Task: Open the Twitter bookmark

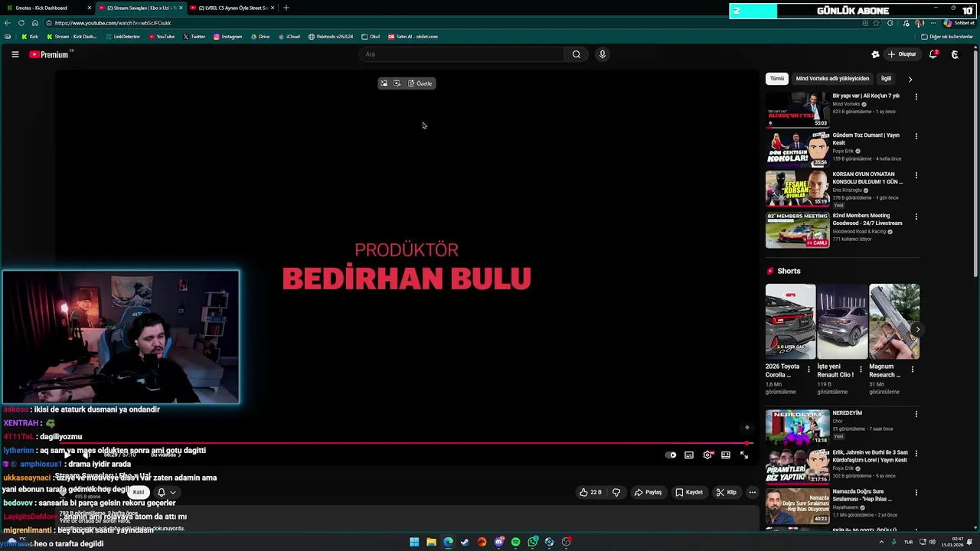Action: coord(194,37)
